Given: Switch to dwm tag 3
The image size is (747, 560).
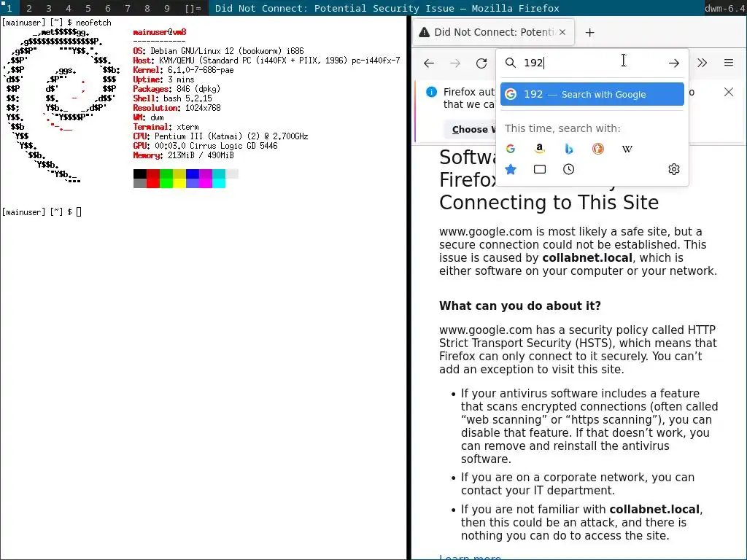Looking at the screenshot, I should [x=49, y=8].
